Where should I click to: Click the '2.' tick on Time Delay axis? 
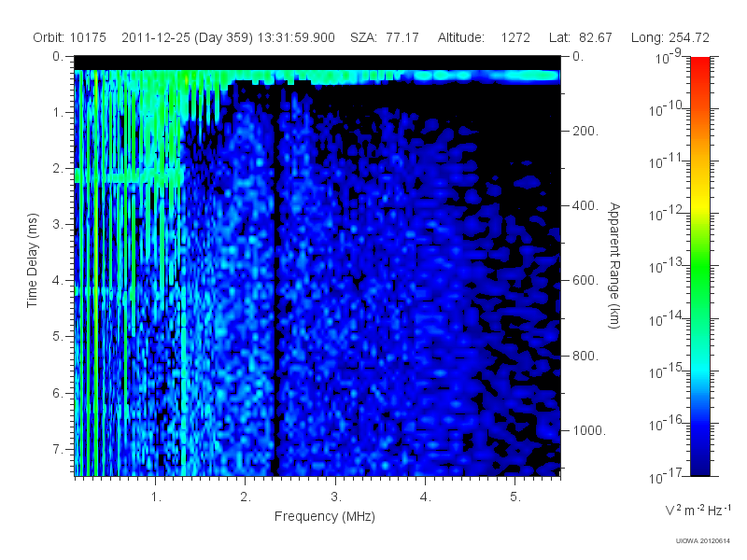pos(58,168)
